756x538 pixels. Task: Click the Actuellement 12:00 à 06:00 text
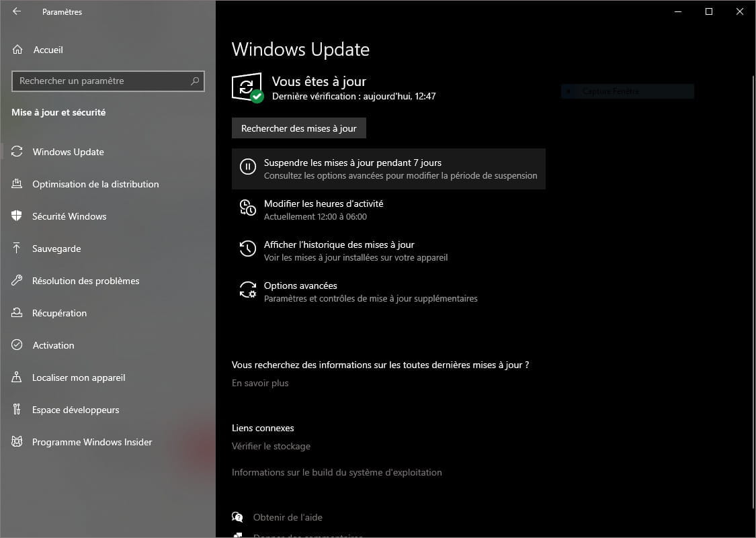click(x=315, y=217)
